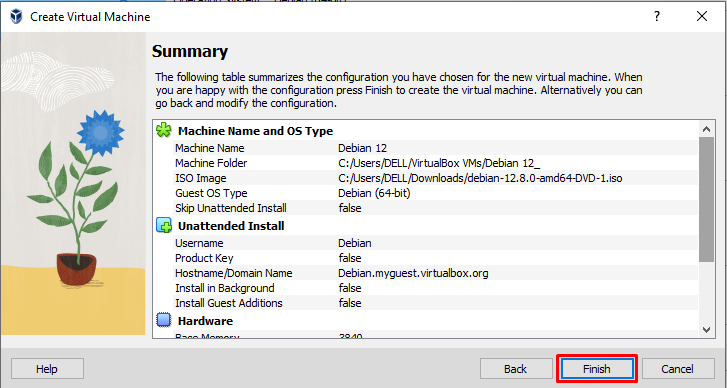Click the Username value Debian
This screenshot has width=727, height=388.
coord(355,243)
